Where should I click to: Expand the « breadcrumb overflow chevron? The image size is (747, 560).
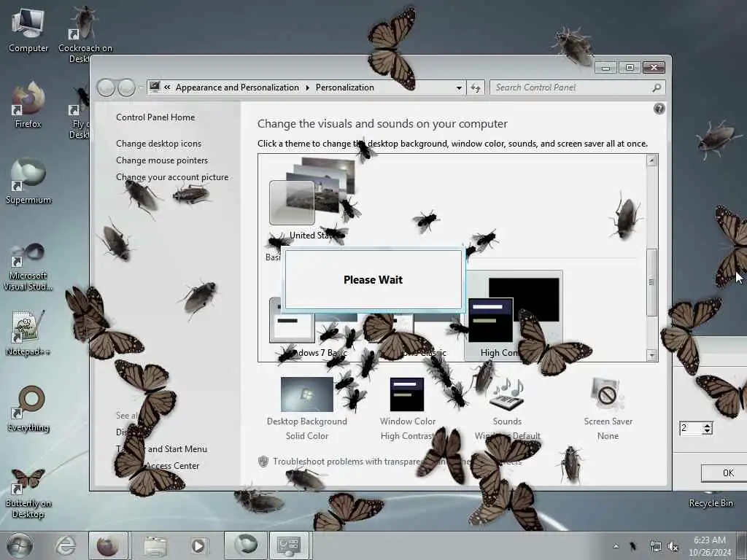click(x=167, y=87)
